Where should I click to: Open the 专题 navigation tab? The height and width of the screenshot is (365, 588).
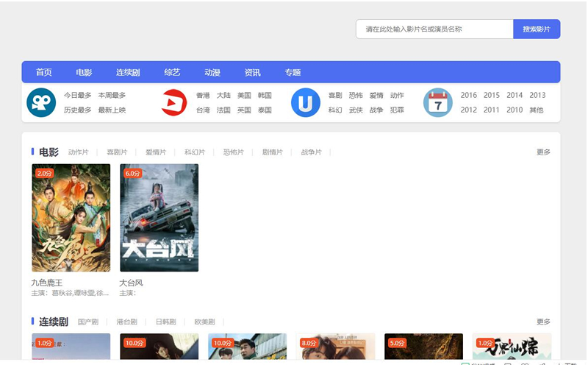(293, 72)
